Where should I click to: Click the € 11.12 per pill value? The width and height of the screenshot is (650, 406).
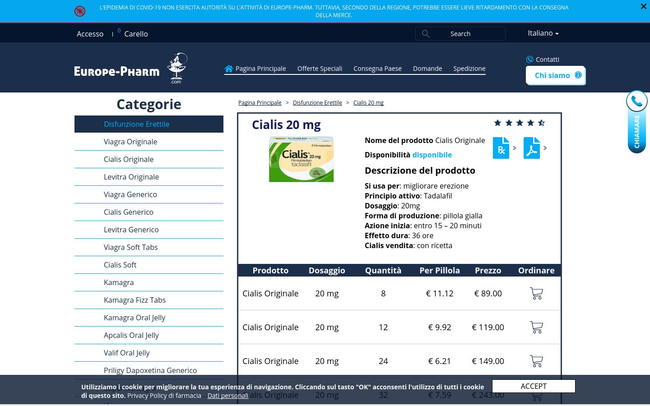point(439,294)
